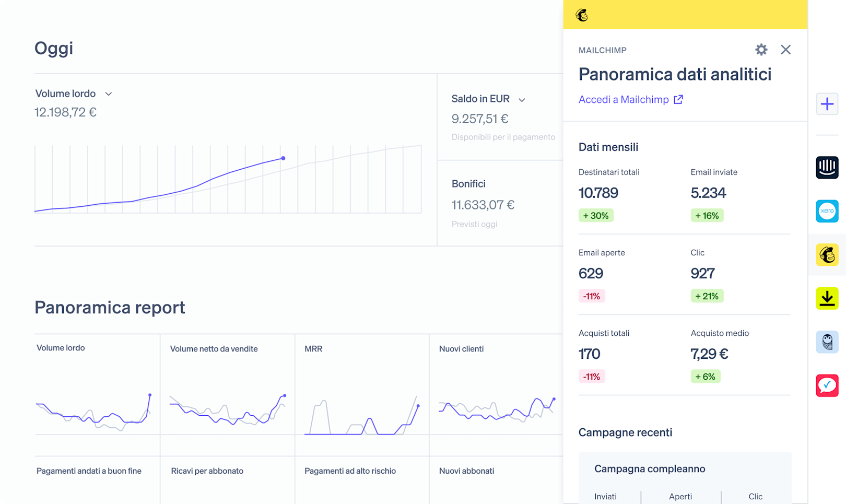The width and height of the screenshot is (846, 504).
Task: Click the Dati mensili section title
Action: 608,147
